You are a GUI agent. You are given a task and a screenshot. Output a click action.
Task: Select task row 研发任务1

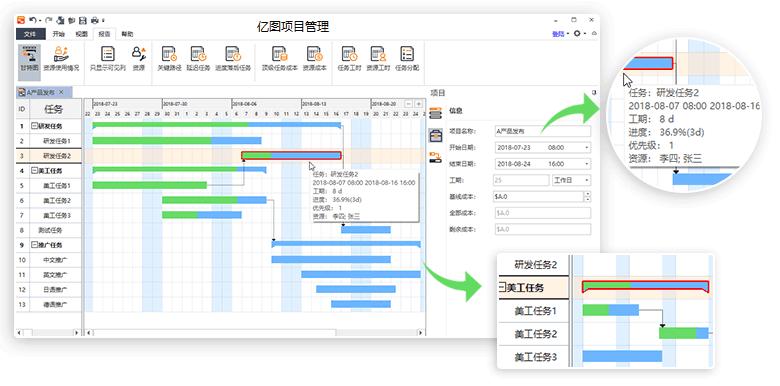click(x=48, y=141)
